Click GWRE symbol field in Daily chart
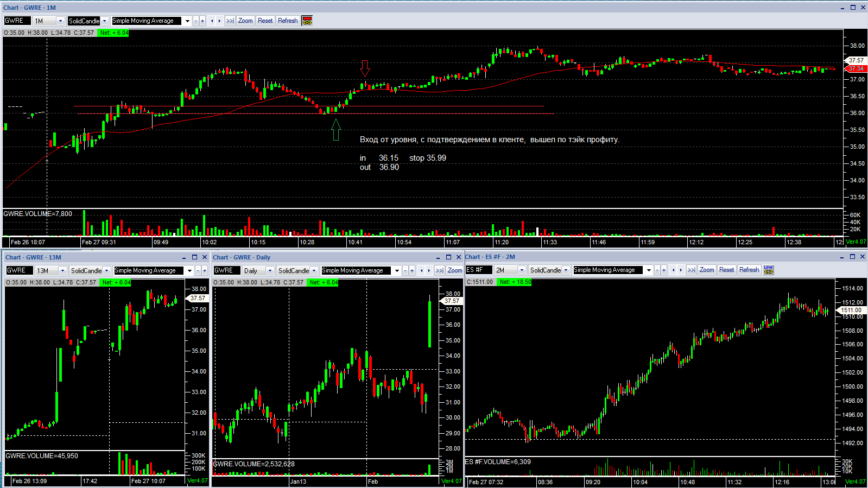This screenshot has height=488, width=868. click(227, 270)
